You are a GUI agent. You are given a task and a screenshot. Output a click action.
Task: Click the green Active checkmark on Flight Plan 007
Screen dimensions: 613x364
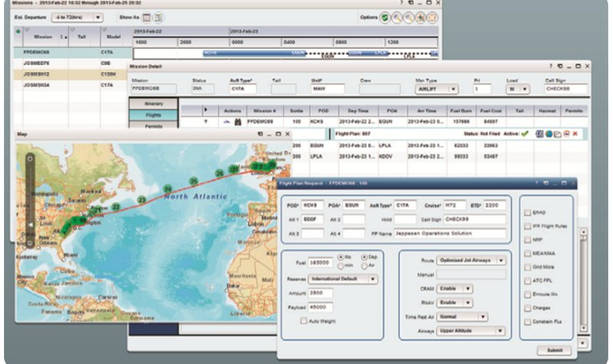[525, 133]
